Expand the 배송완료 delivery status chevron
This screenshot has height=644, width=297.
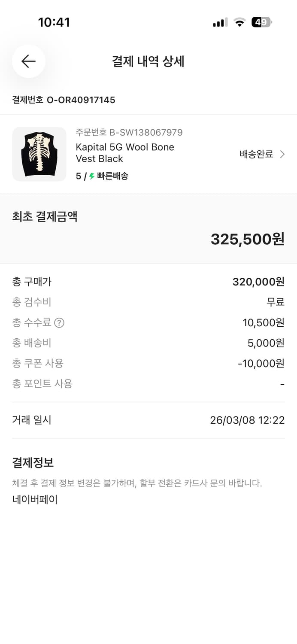click(x=281, y=154)
